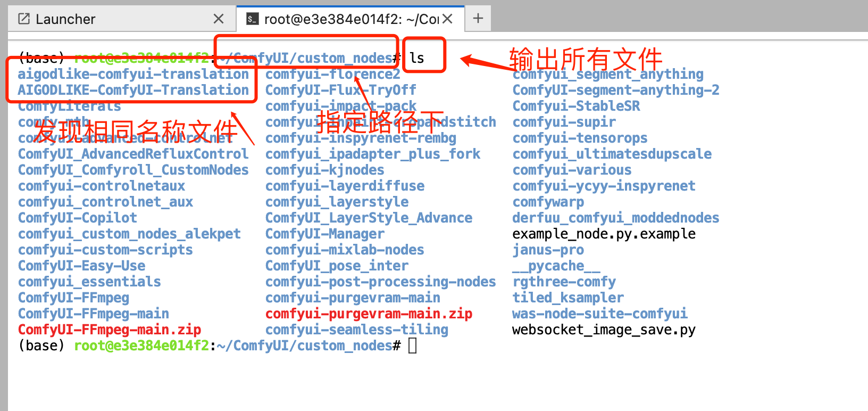The image size is (868, 411).
Task: Click 'was-node-suite-comfyui' entry
Action: click(x=600, y=314)
